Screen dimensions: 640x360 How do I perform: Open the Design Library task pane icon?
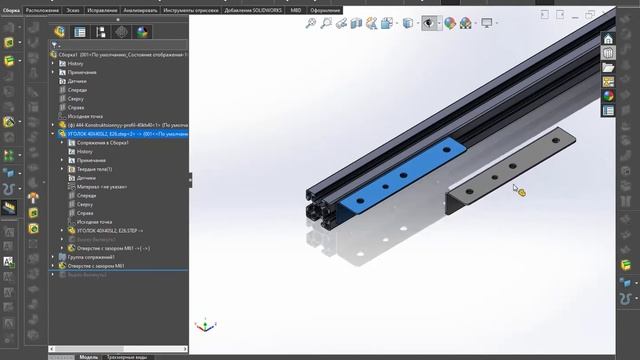click(608, 53)
